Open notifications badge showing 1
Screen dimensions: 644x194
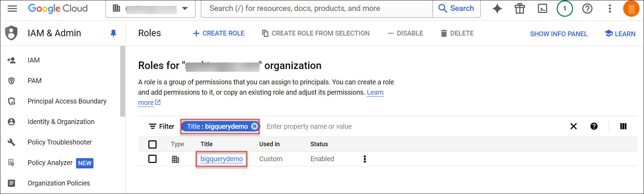(x=565, y=9)
